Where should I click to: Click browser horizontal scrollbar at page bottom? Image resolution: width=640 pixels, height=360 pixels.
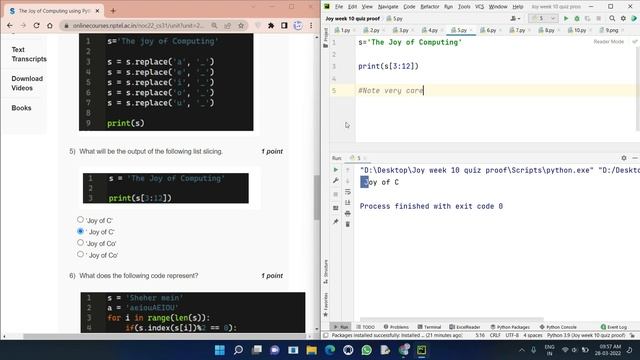165,336
